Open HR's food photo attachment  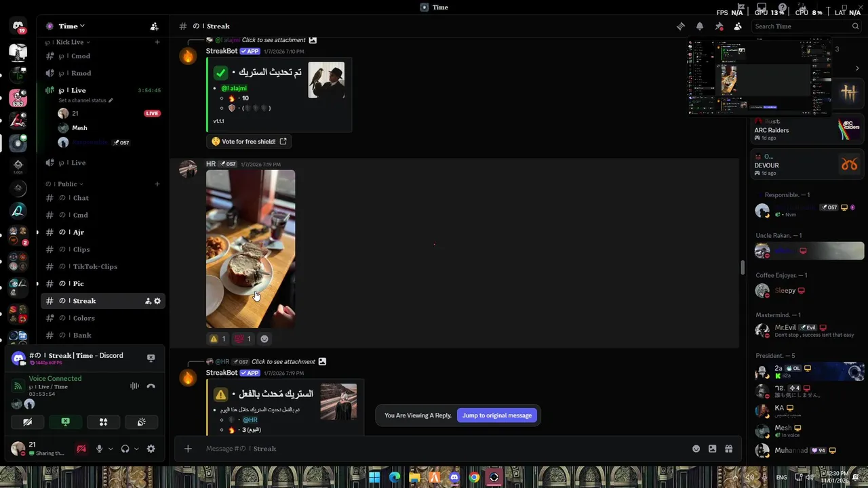point(250,249)
